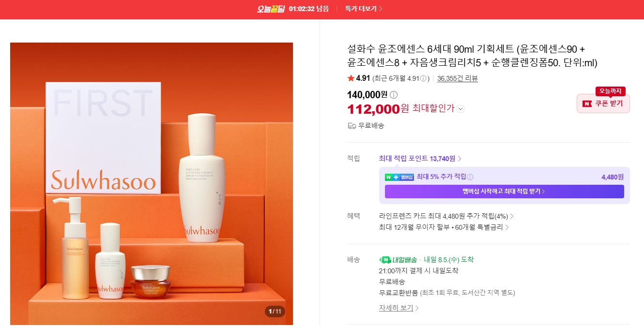The width and height of the screenshot is (644, 326).
Task: Open 특가 더보기 in the top banner
Action: tap(364, 9)
